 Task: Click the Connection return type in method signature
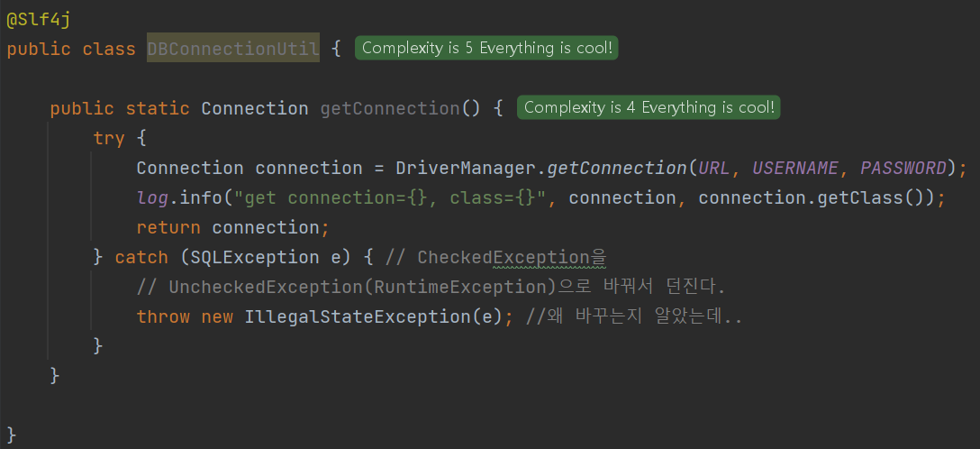tap(254, 108)
